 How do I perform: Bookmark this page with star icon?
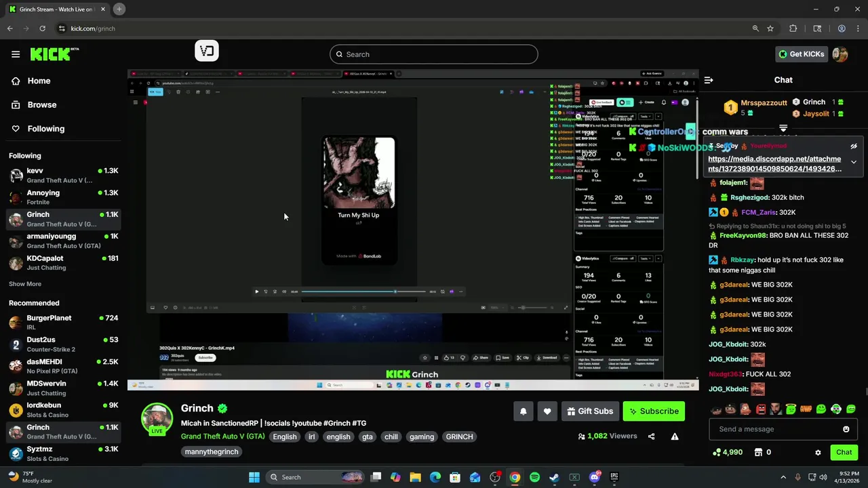[x=770, y=28]
